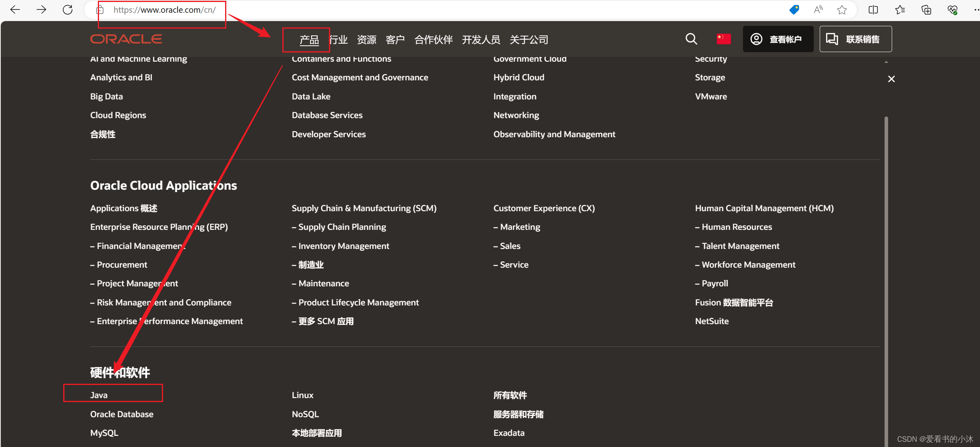The image size is (980, 447).
Task: Open Customer Experience (CX) link
Action: [x=544, y=208]
